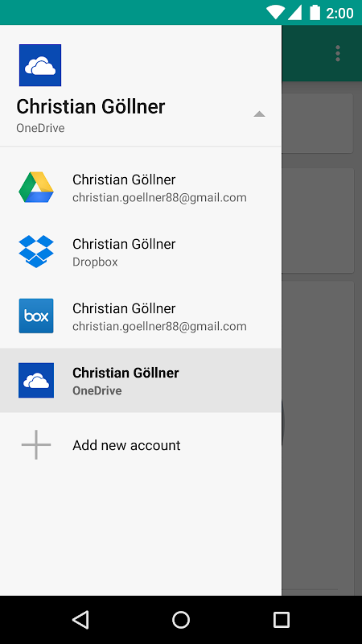
Task: Open recent apps with square button
Action: (282, 620)
